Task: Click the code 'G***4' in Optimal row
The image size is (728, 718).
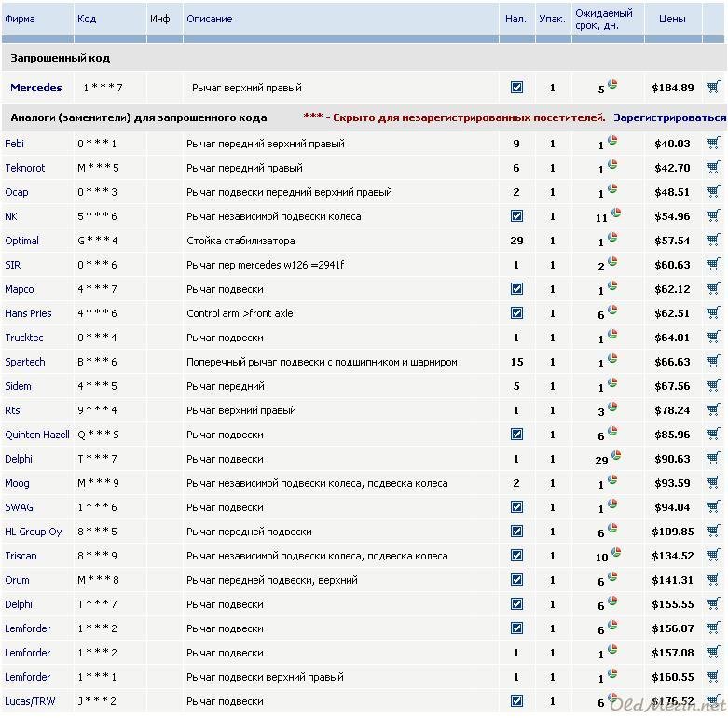Action: (x=98, y=241)
